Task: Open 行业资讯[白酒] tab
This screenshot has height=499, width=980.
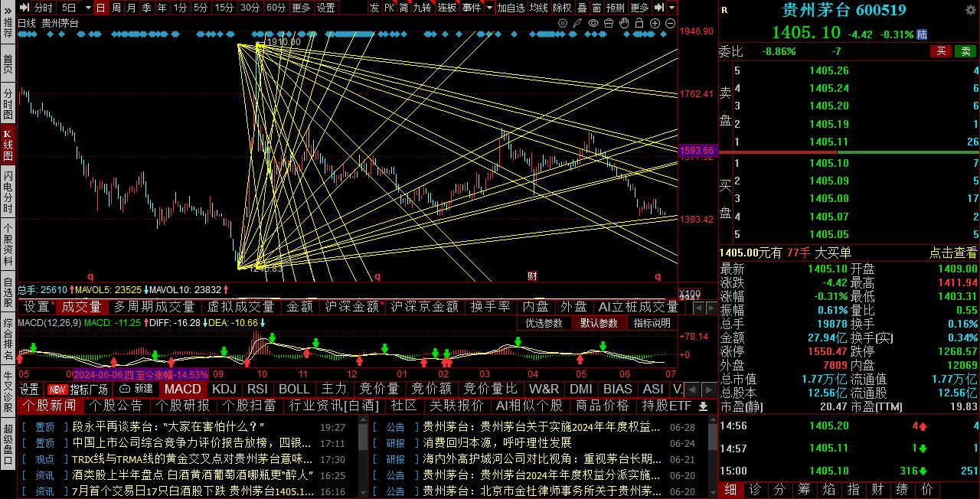Action: pyautogui.click(x=334, y=406)
